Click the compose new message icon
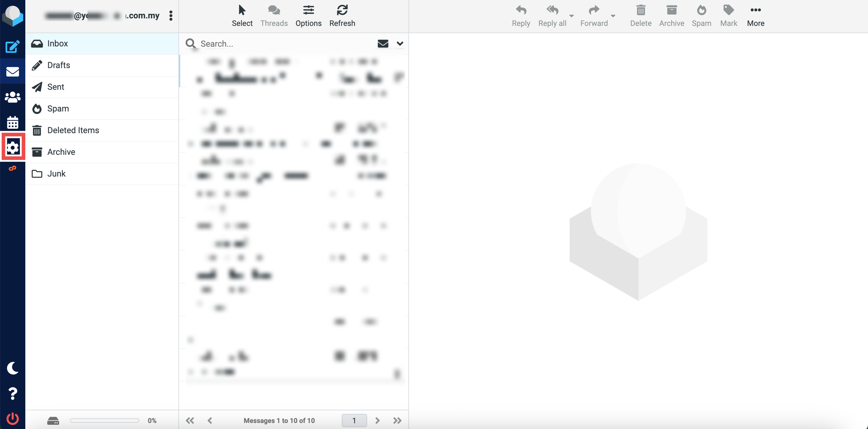Viewport: 868px width, 429px height. tap(12, 46)
